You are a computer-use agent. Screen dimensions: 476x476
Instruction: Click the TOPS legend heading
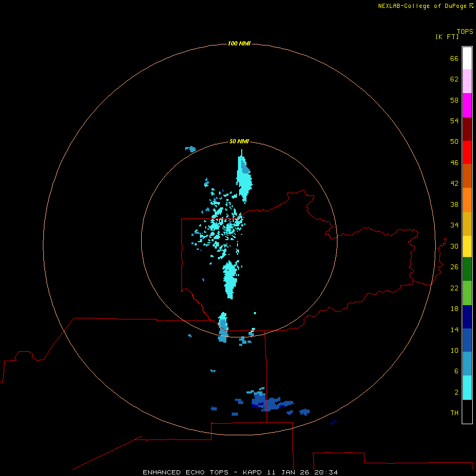pyautogui.click(x=465, y=32)
